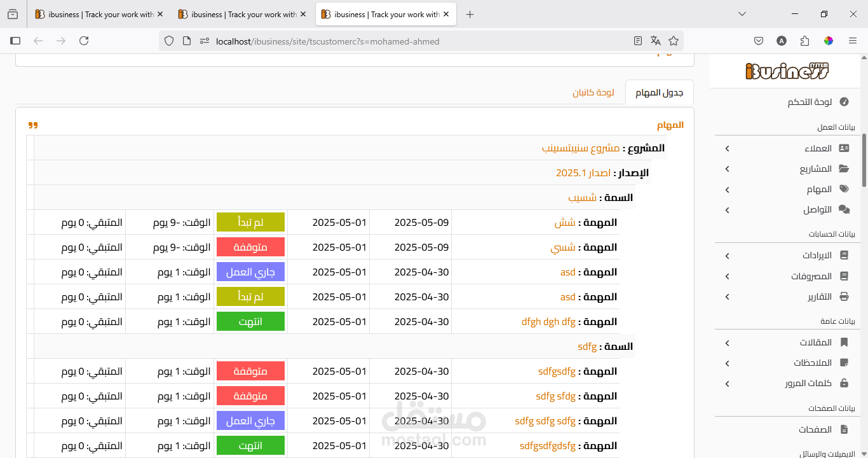Click the folder icon beside المشاريع
Viewport: 868px width, 458px height.
[844, 169]
